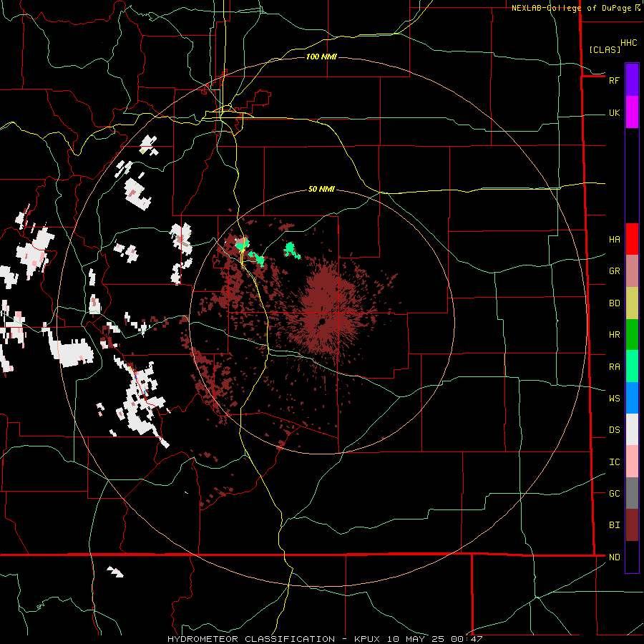Click the BD legend label

coord(614,303)
